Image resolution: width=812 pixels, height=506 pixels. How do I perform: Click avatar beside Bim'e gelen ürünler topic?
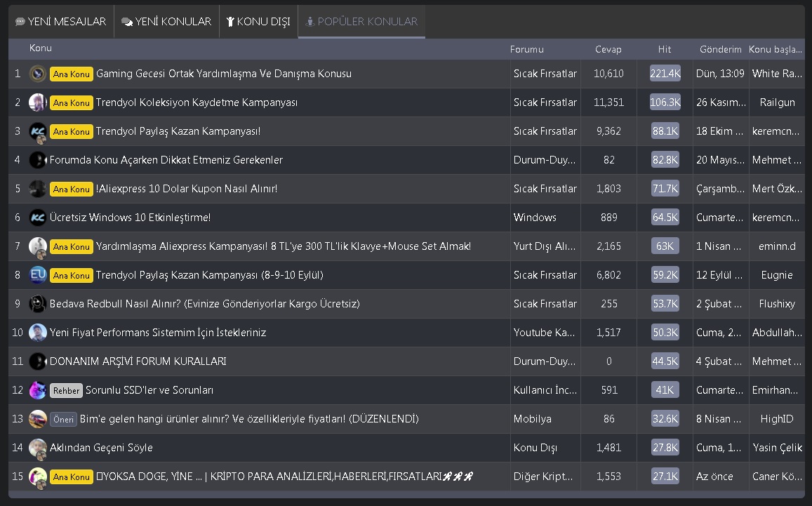[x=38, y=419]
